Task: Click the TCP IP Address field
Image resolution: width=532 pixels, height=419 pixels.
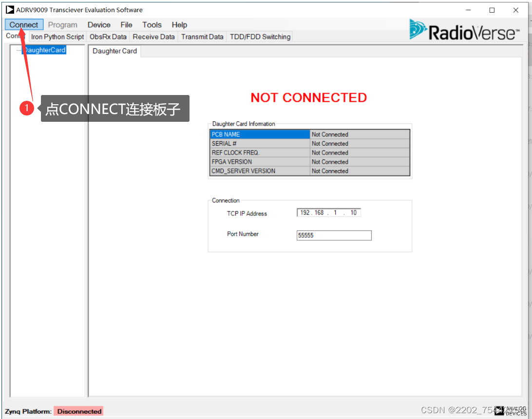Action: [328, 212]
